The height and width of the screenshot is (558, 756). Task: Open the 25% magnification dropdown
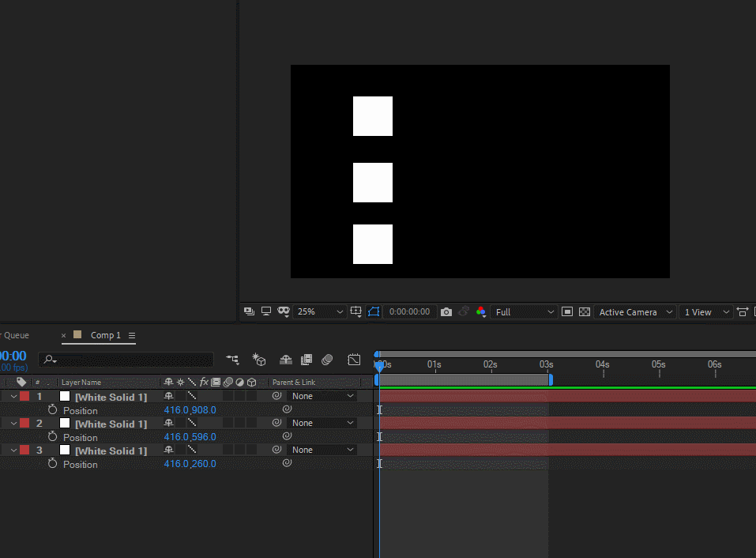(x=320, y=311)
